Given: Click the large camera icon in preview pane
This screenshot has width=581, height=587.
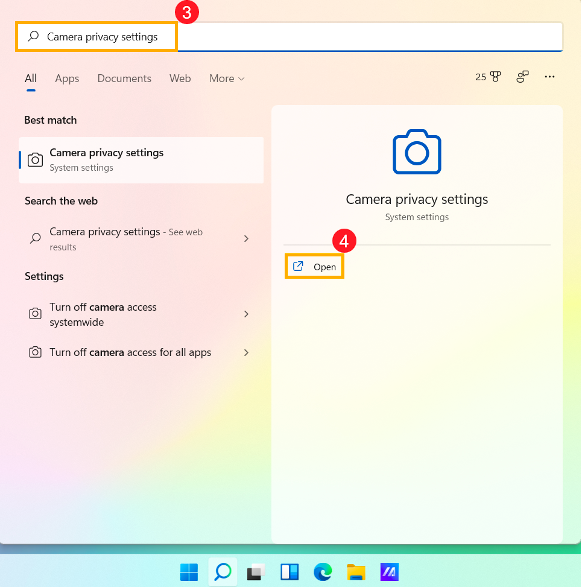Looking at the screenshot, I should click(x=417, y=152).
